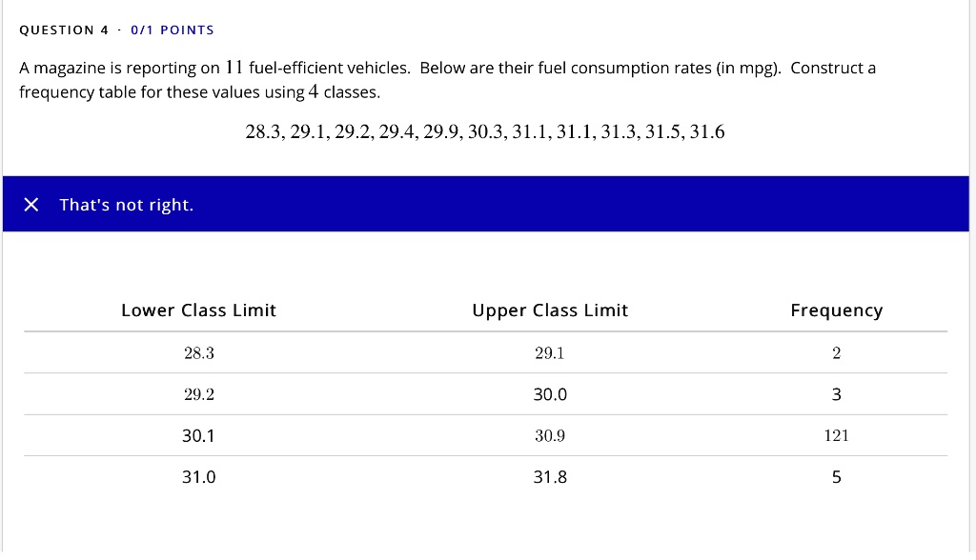
Task: Select the Upper Class Limit cell showing 29.1
Action: (x=550, y=353)
